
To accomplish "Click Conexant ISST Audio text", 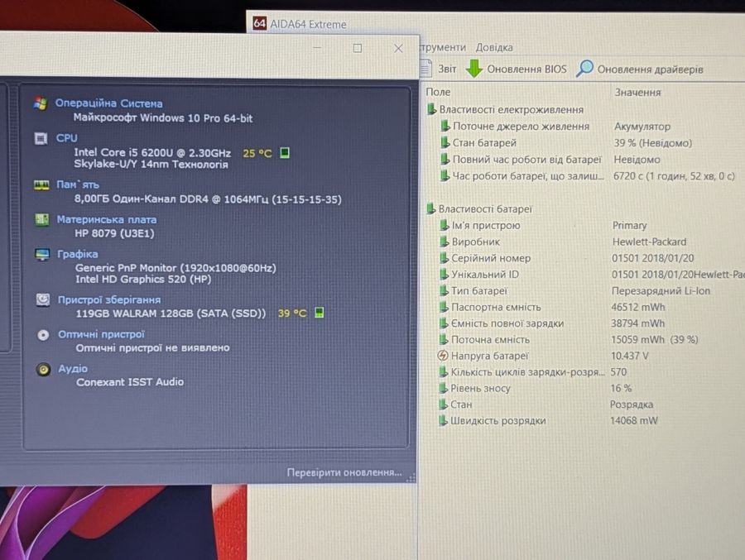I will point(130,382).
